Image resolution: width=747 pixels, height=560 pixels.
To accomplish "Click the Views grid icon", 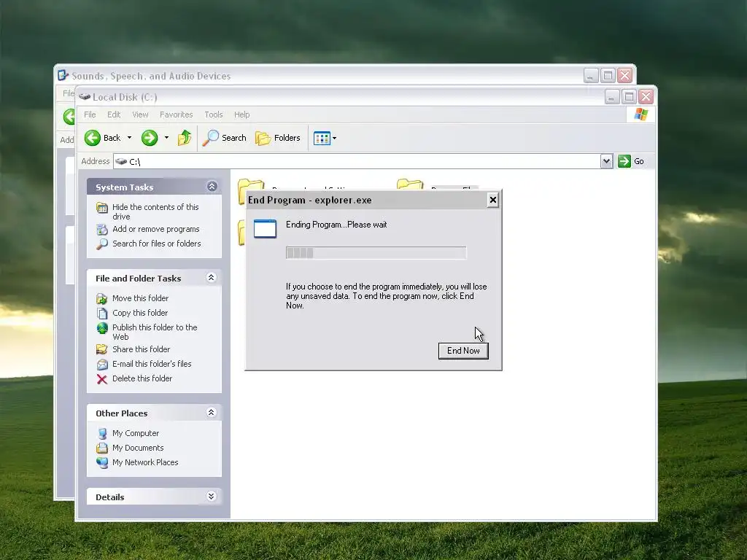I will point(322,138).
